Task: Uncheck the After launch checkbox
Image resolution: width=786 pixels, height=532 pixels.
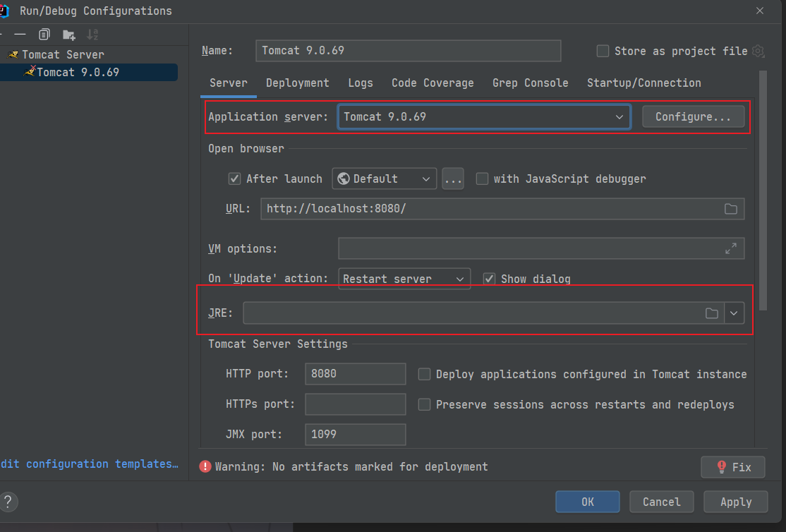Action: pyautogui.click(x=235, y=179)
